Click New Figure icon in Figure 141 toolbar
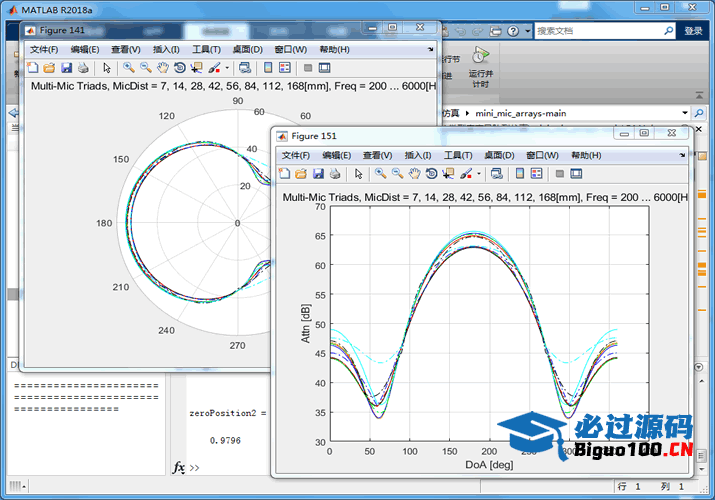 click(33, 68)
